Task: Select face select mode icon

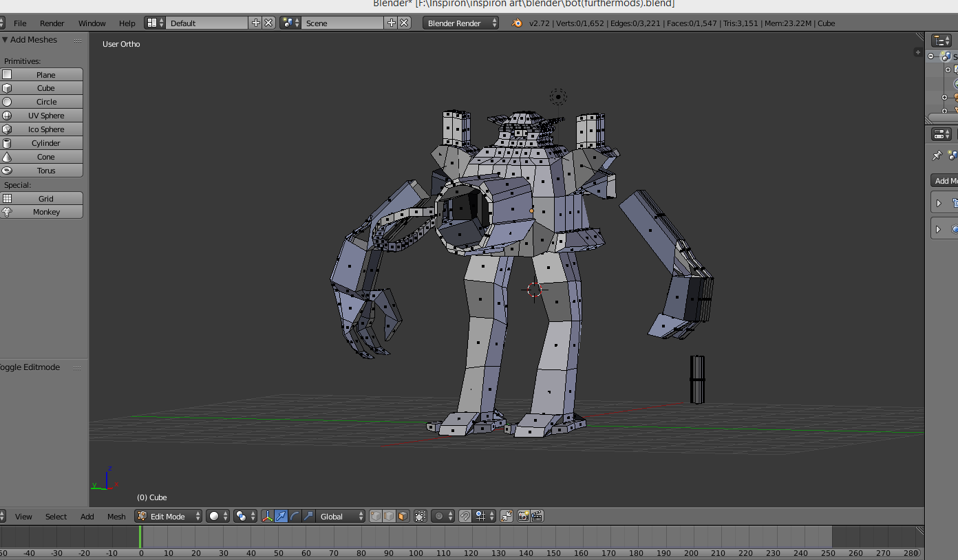Action: point(403,516)
